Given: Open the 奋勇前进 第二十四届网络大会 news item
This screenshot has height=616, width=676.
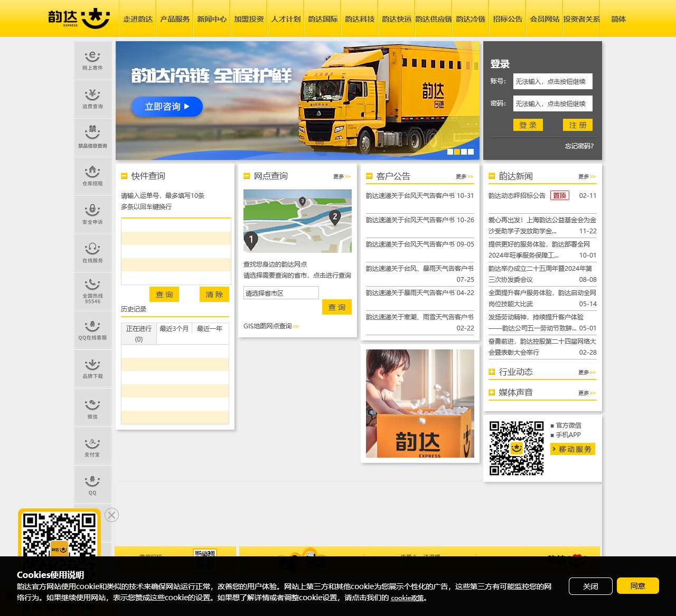Looking at the screenshot, I should tap(542, 347).
